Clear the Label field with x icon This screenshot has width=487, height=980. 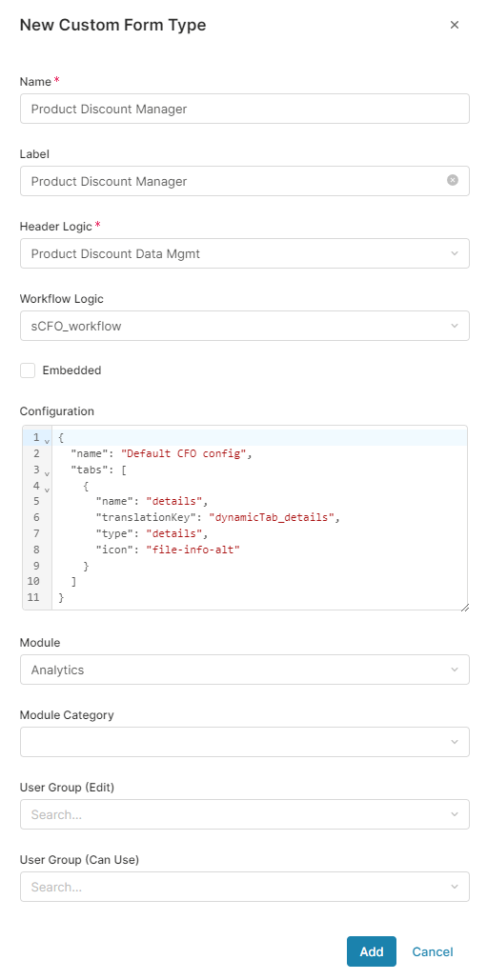click(453, 180)
